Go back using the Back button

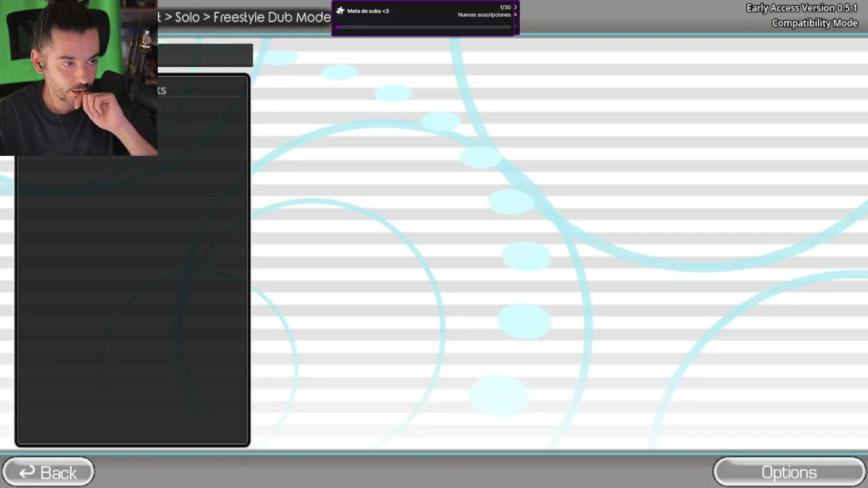(48, 472)
